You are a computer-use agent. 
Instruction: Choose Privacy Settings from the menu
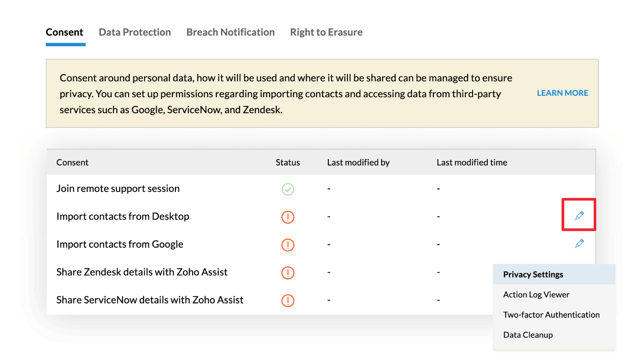[533, 274]
